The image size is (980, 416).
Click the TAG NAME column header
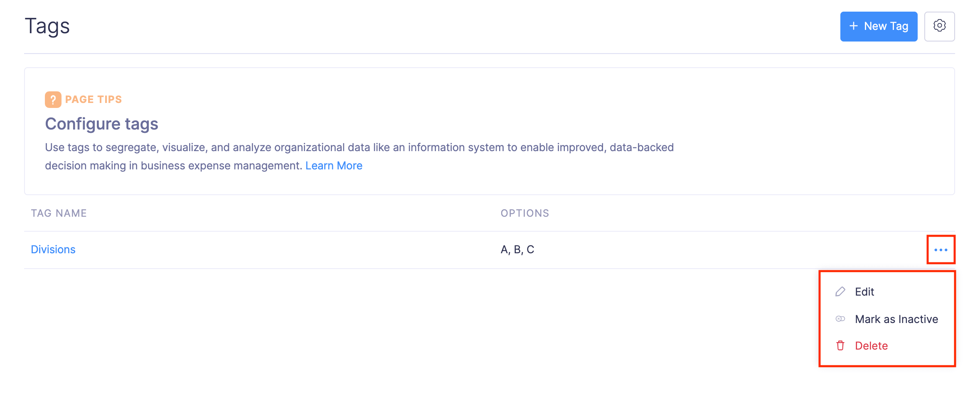pyautogui.click(x=59, y=213)
